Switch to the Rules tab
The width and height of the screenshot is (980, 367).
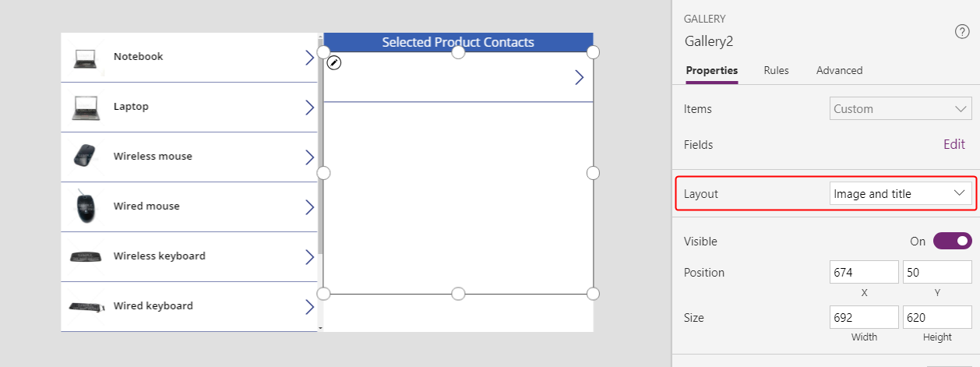tap(776, 70)
